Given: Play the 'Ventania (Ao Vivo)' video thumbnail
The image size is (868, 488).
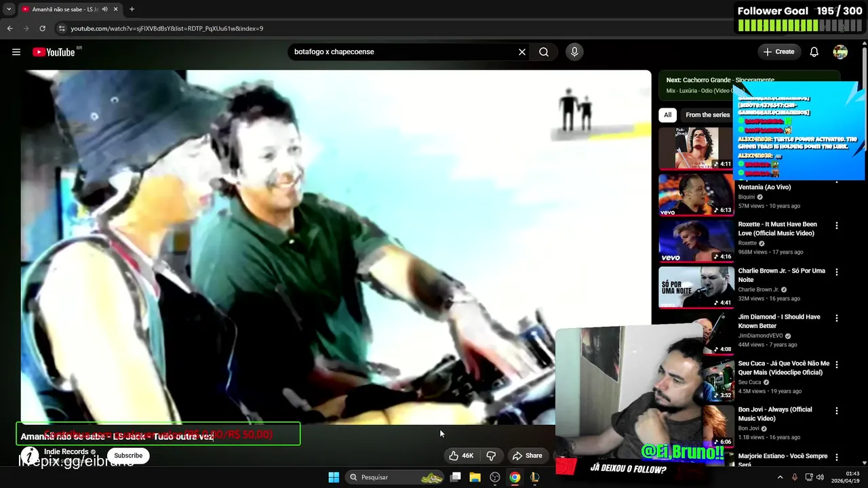Looking at the screenshot, I should (696, 195).
